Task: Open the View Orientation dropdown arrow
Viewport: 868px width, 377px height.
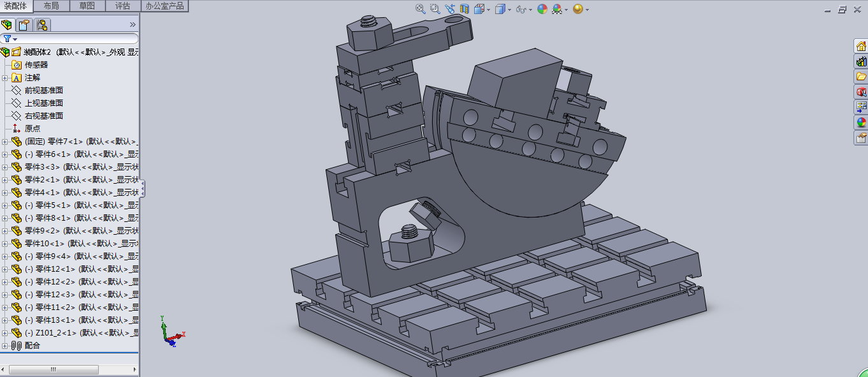Action: point(488,10)
